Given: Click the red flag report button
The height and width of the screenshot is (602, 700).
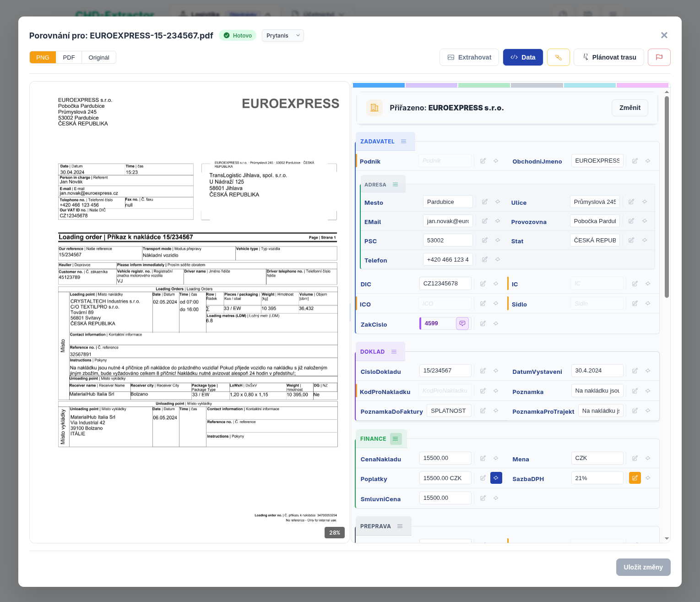Looking at the screenshot, I should (x=659, y=57).
